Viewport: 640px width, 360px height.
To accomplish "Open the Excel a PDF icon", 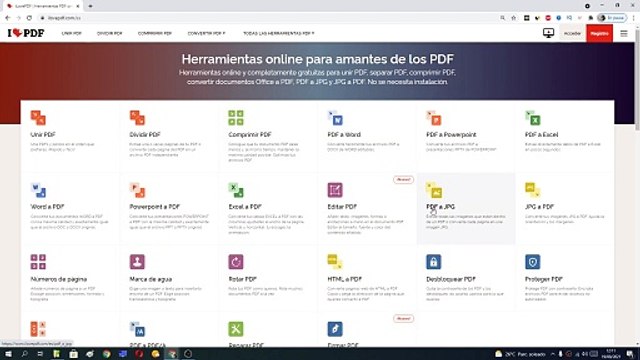I will 236,190.
